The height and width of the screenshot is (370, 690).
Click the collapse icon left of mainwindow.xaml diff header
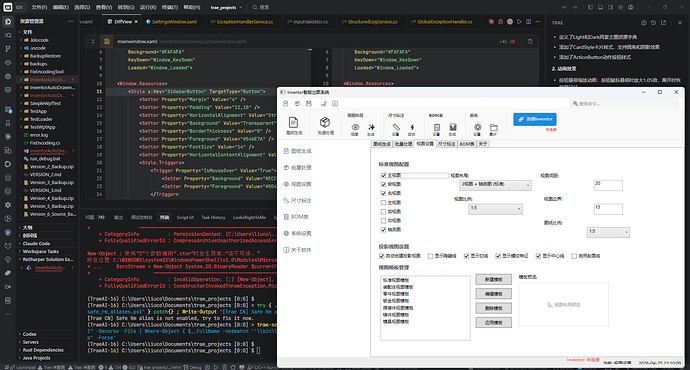click(93, 41)
